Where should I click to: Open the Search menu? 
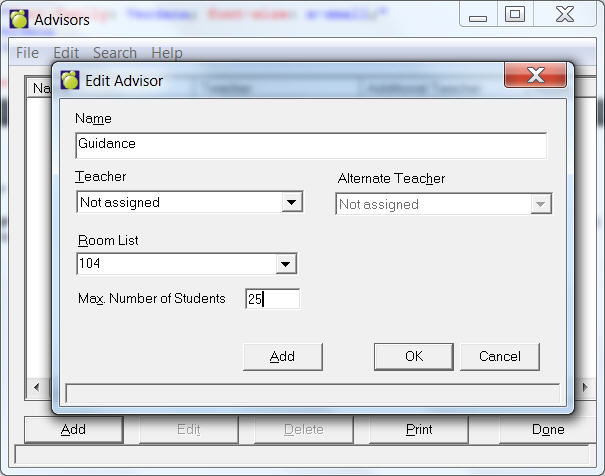[115, 53]
